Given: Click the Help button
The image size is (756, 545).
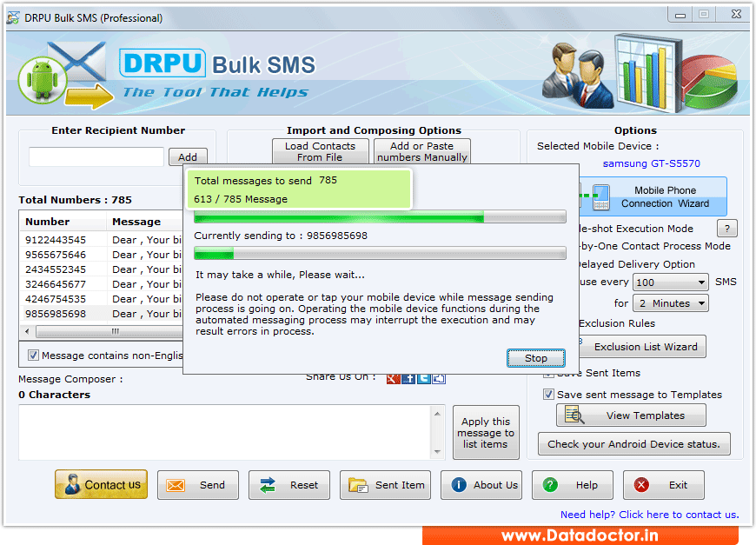Looking at the screenshot, I should point(573,485).
